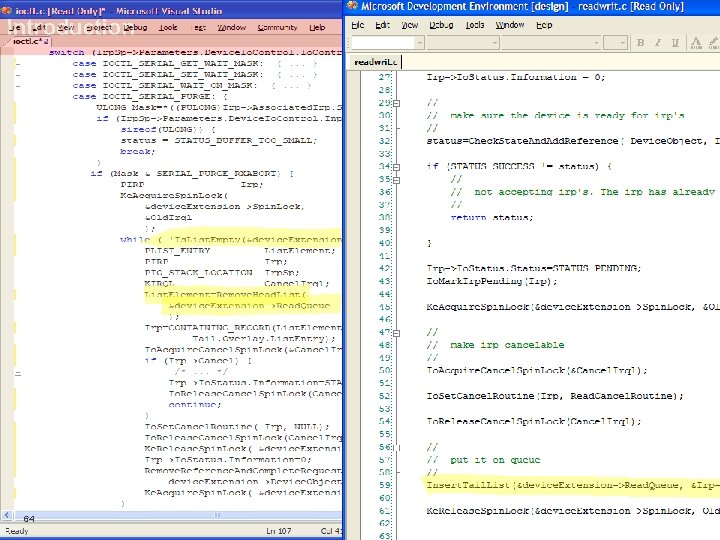Open Debug menu in Microsoft Development Environment
The width and height of the screenshot is (720, 540).
coord(441,25)
